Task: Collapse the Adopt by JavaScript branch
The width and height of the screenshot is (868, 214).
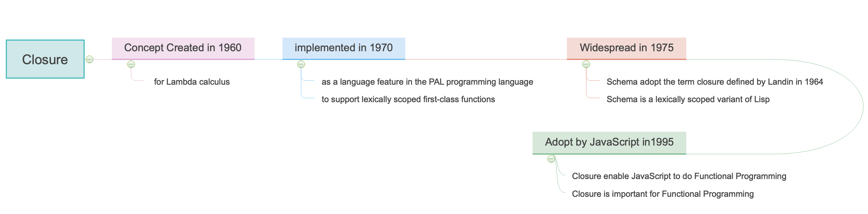Action: coord(551,159)
